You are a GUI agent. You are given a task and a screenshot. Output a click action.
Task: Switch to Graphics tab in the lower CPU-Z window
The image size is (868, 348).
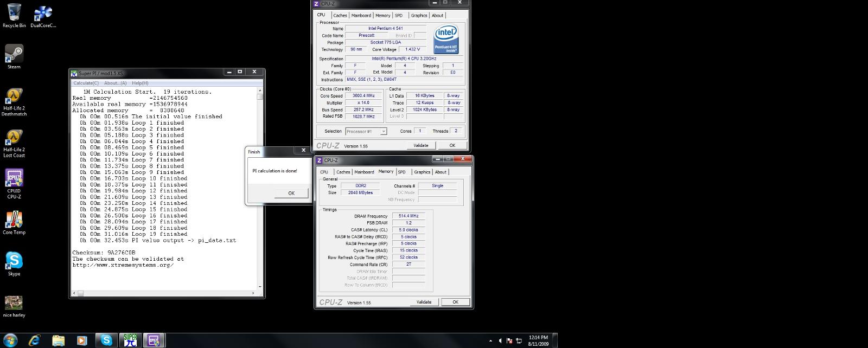click(422, 172)
